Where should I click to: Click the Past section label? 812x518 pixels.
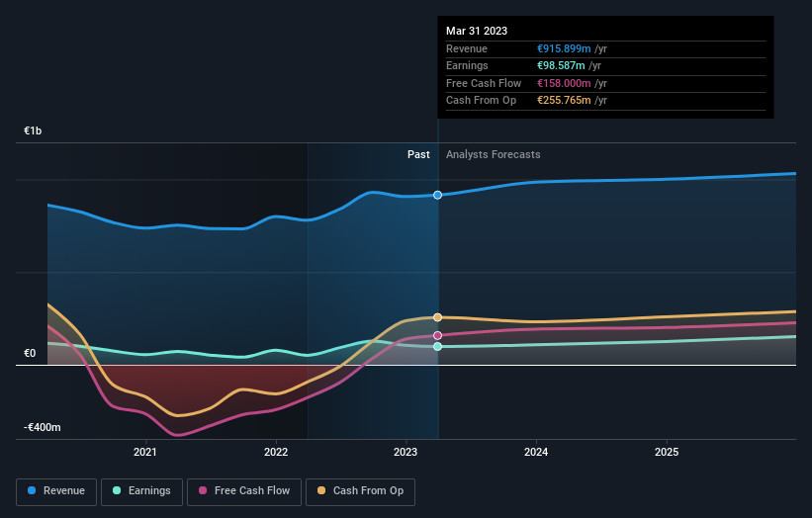418,154
